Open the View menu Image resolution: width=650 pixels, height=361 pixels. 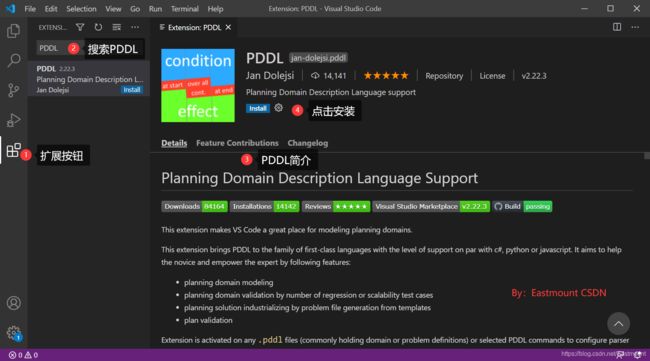pyautogui.click(x=113, y=9)
